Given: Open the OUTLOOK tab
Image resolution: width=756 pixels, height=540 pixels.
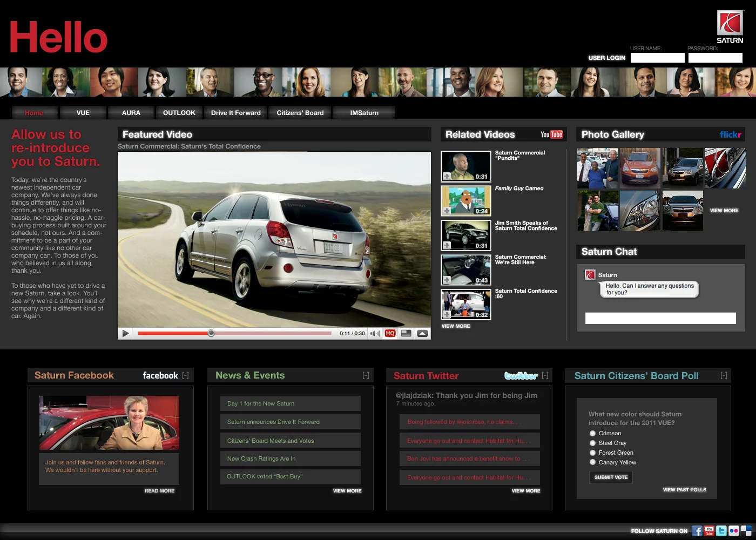Looking at the screenshot, I should coord(179,112).
